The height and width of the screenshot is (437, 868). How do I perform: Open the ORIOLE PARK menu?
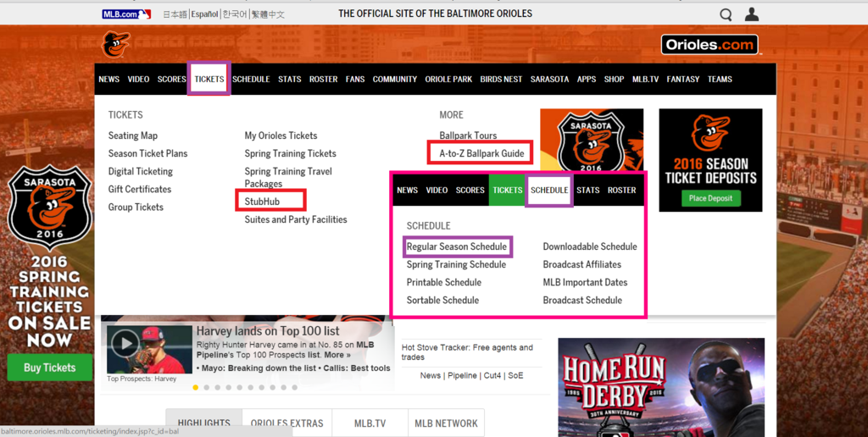(x=448, y=79)
